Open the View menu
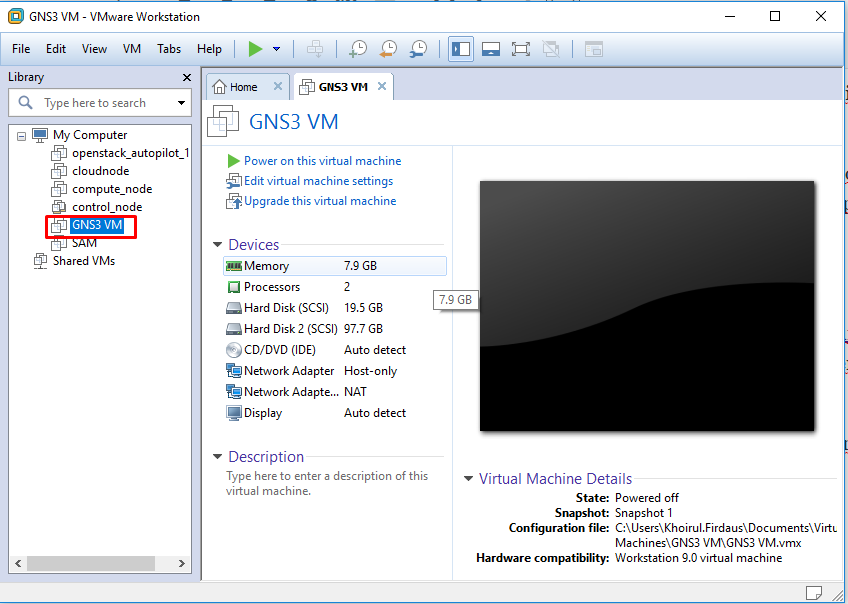 (x=94, y=49)
